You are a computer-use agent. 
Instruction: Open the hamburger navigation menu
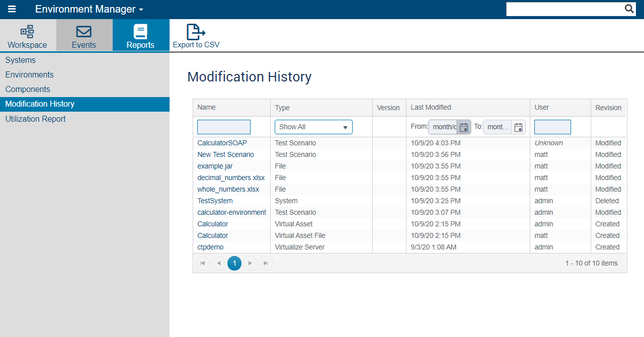[12, 9]
